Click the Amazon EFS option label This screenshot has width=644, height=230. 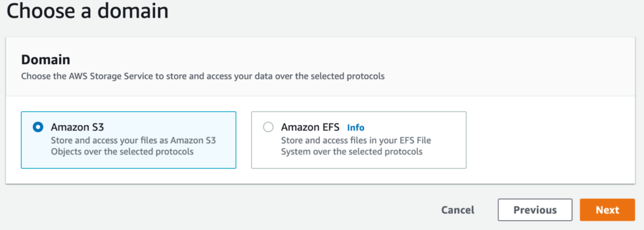click(311, 127)
